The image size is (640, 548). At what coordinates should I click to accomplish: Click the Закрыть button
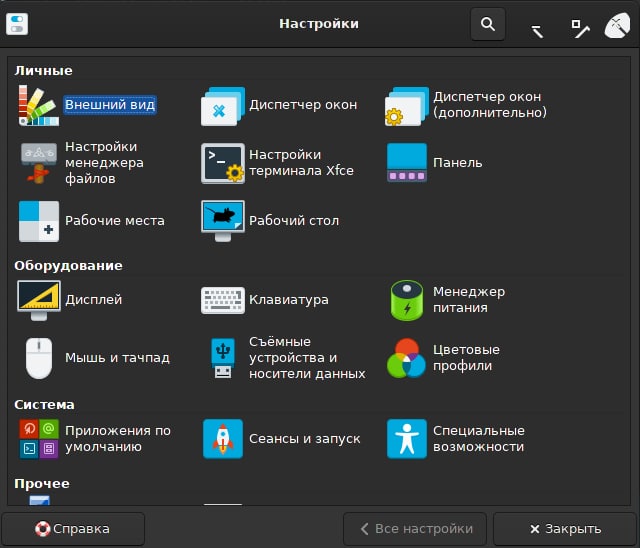pyautogui.click(x=565, y=529)
